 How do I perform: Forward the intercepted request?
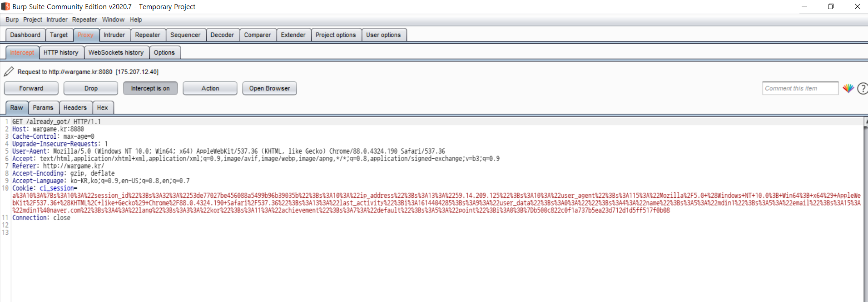pos(31,88)
